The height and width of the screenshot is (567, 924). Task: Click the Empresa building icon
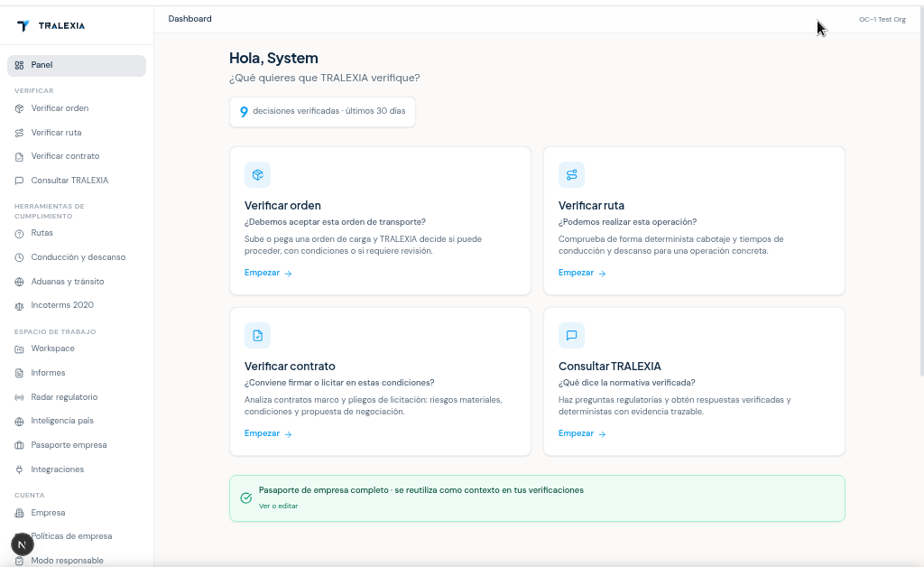tap(20, 513)
